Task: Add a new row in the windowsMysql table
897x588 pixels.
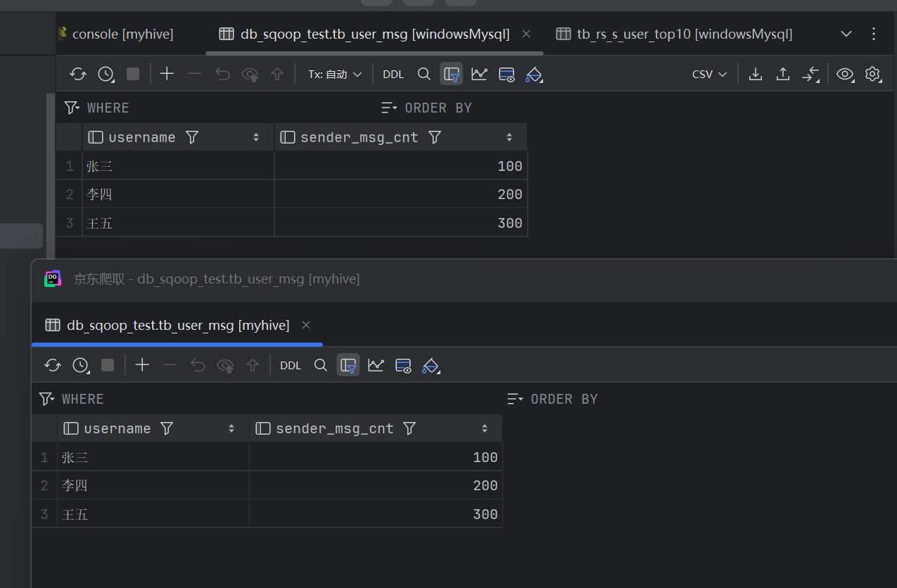Action: click(x=167, y=74)
